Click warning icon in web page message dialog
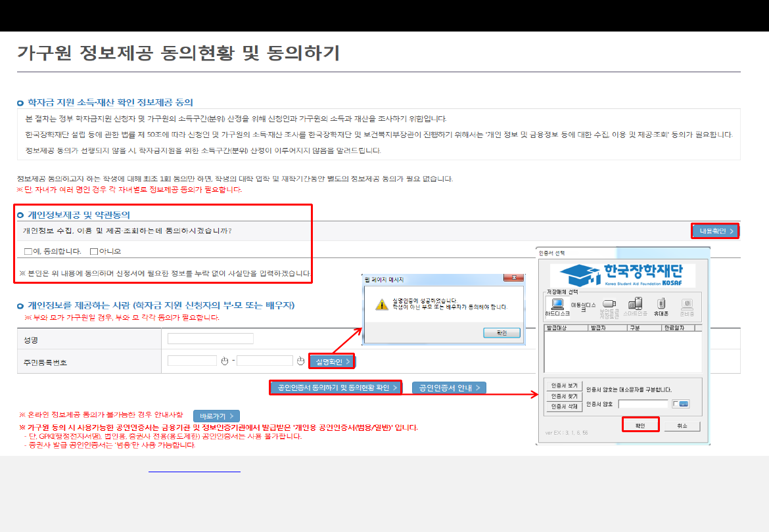 382,304
